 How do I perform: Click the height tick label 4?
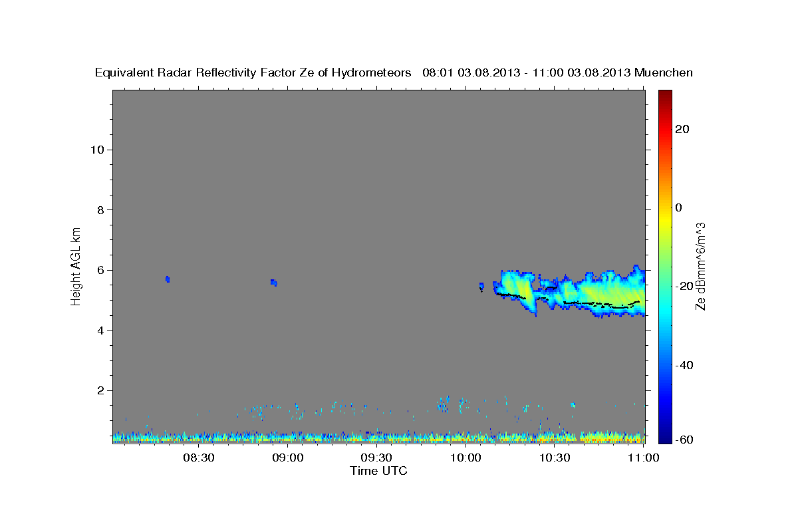click(101, 331)
